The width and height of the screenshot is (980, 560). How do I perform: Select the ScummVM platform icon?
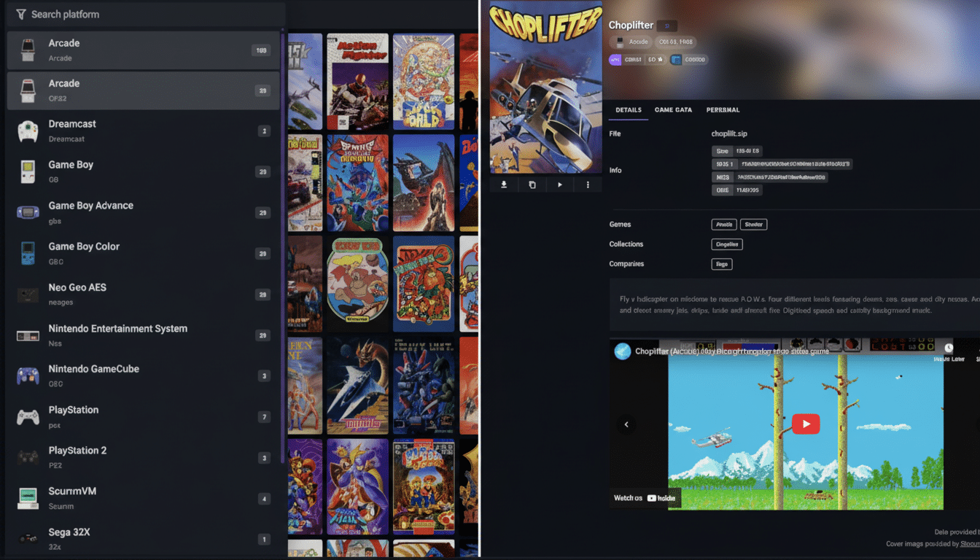pyautogui.click(x=26, y=499)
